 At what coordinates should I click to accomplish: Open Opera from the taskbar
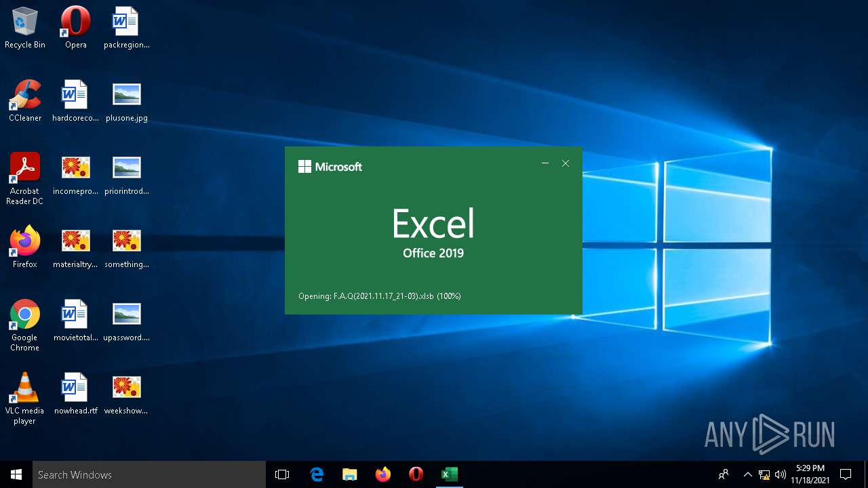(416, 474)
